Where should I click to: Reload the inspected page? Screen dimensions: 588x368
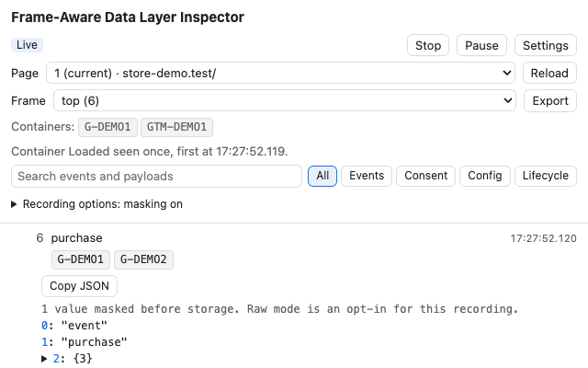click(549, 73)
